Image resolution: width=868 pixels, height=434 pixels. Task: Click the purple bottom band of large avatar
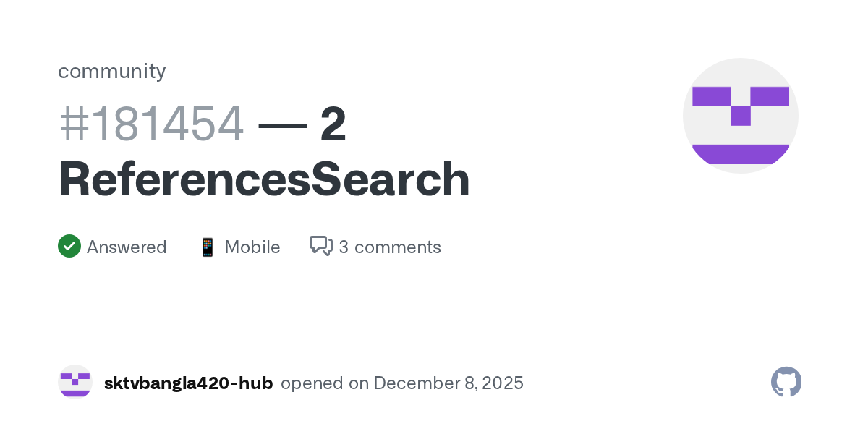[740, 153]
